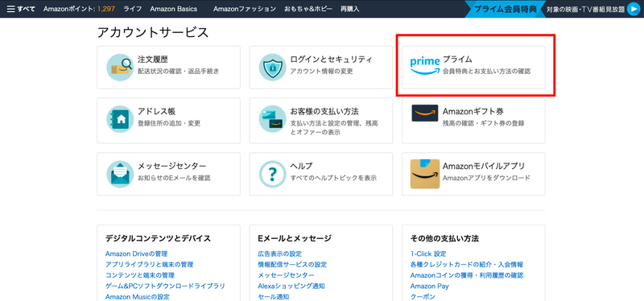Click お知らせのEメールを確認 description text

[174, 178]
